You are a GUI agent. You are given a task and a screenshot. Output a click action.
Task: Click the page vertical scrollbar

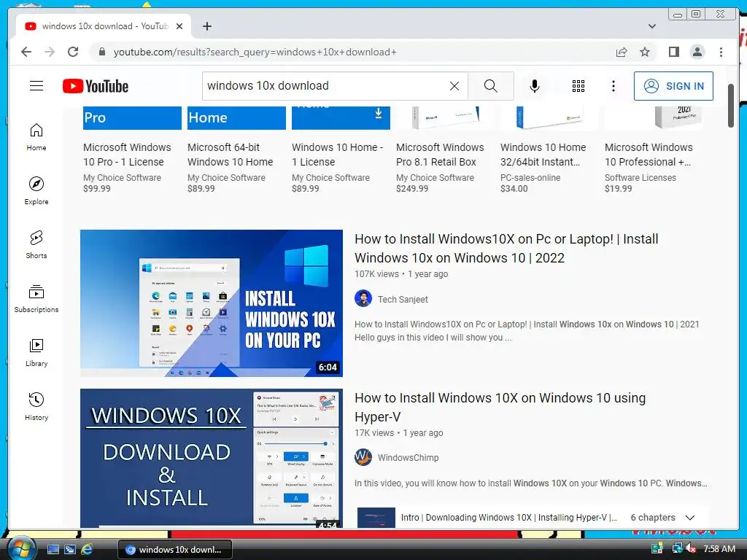point(731,106)
